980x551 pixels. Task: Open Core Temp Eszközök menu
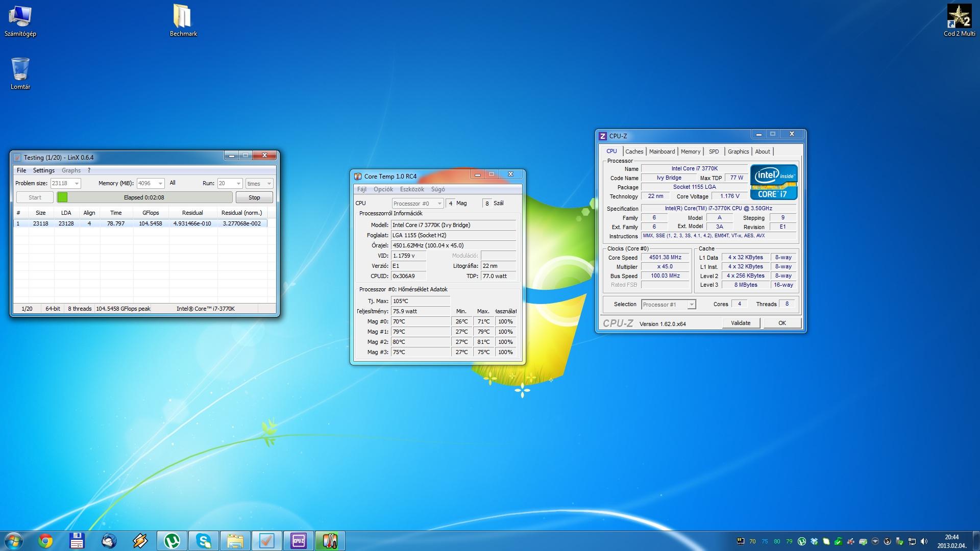coord(412,189)
